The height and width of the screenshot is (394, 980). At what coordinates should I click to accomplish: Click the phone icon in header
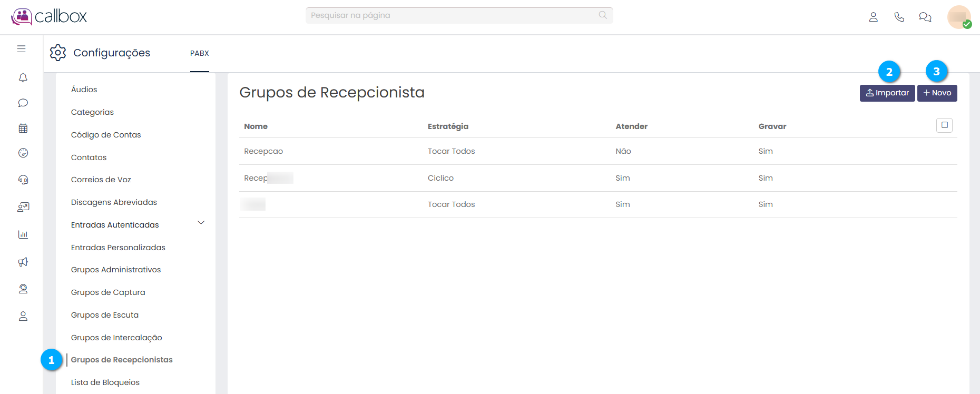(899, 17)
